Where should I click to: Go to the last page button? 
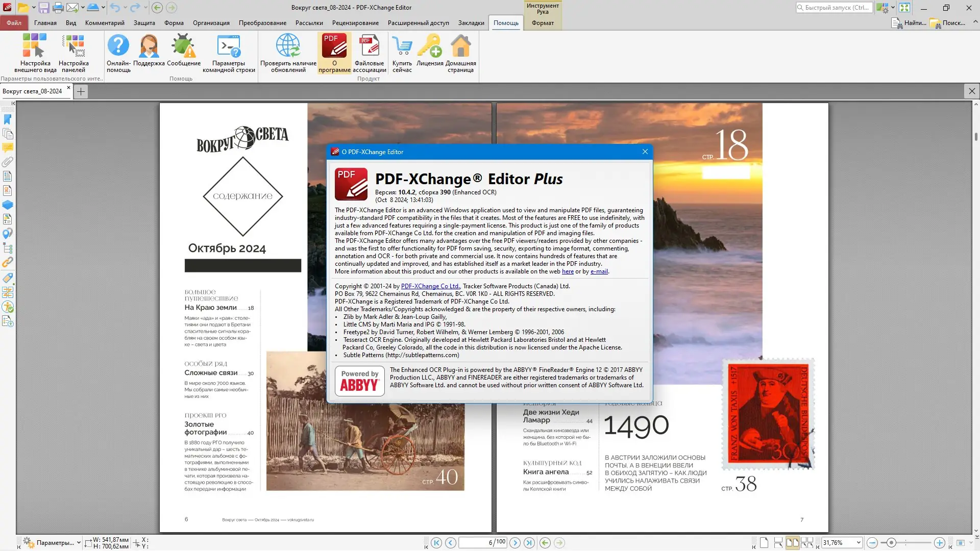tap(529, 543)
